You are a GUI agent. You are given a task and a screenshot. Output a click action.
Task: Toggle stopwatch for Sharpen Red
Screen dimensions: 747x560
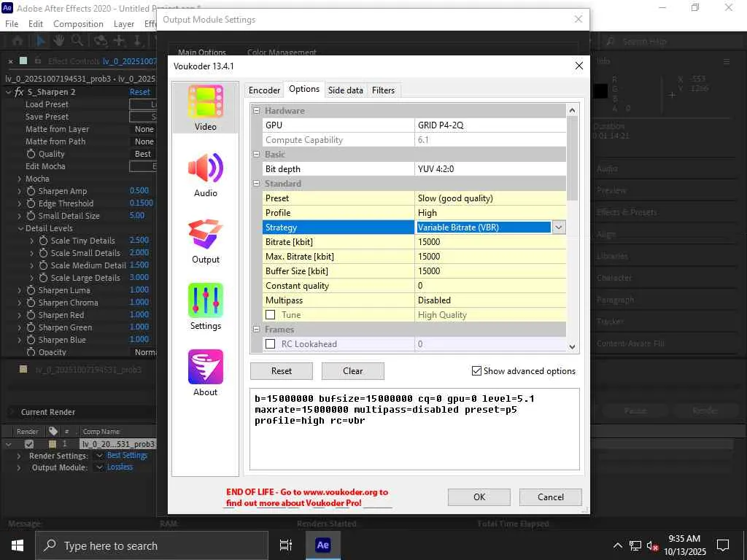(31, 315)
